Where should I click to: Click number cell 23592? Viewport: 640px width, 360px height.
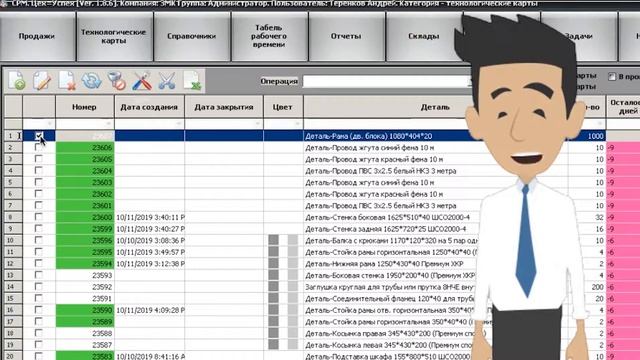(x=85, y=287)
